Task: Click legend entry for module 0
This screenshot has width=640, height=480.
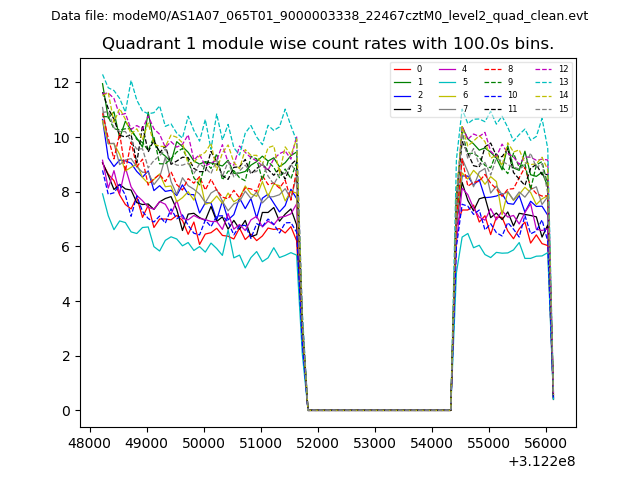Action: pyautogui.click(x=410, y=69)
